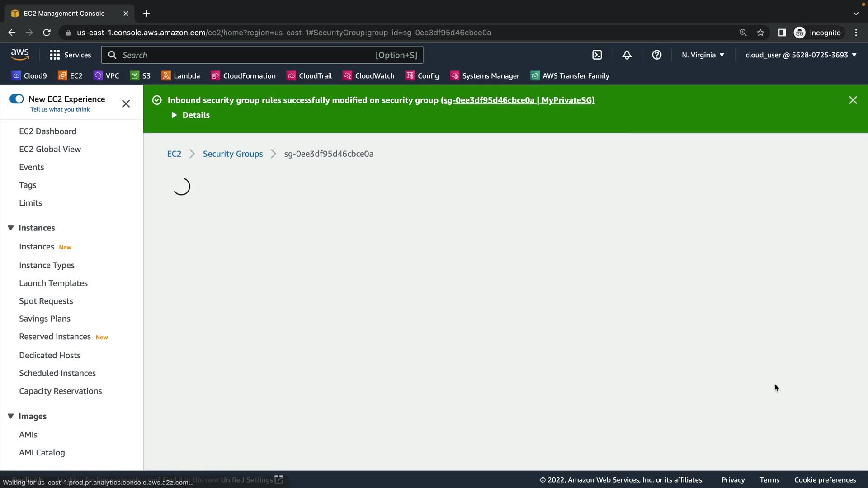Viewport: 868px width, 488px height.
Task: Toggle the New EC2 Experience switch
Action: tap(17, 99)
